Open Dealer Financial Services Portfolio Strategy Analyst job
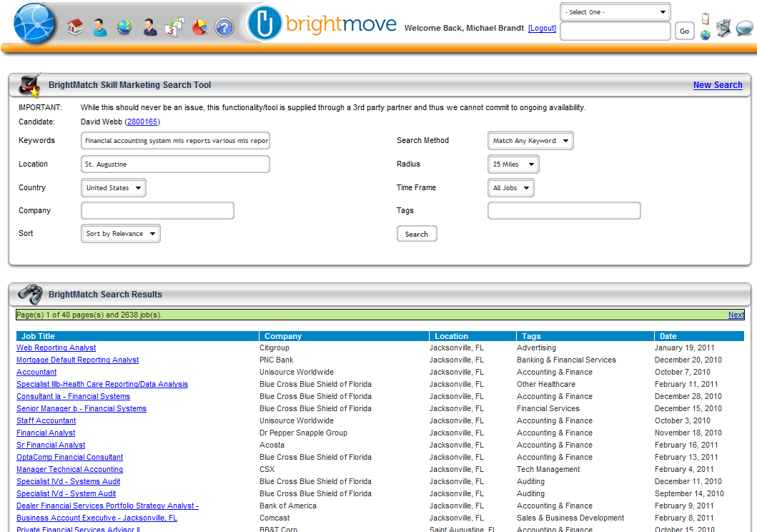The height and width of the screenshot is (532, 757). coord(108,506)
